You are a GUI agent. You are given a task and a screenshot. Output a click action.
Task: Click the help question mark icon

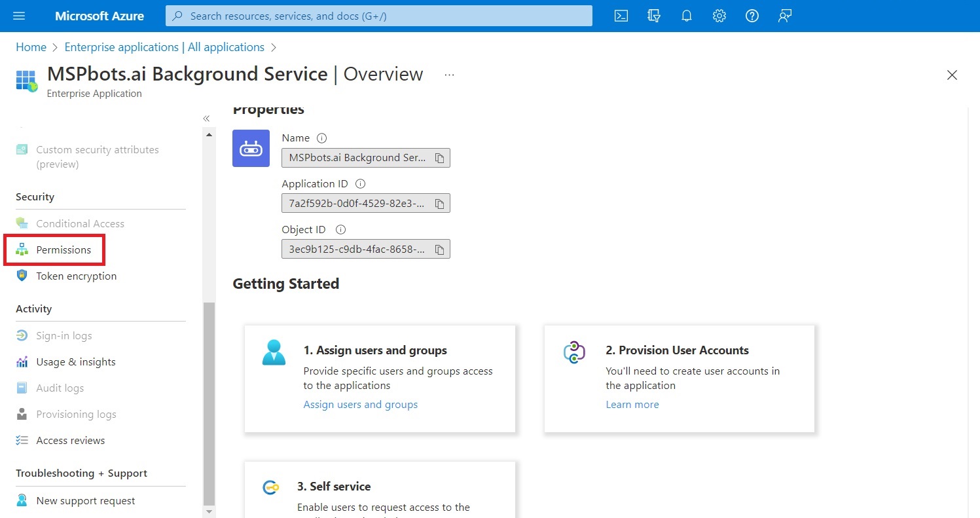click(752, 16)
